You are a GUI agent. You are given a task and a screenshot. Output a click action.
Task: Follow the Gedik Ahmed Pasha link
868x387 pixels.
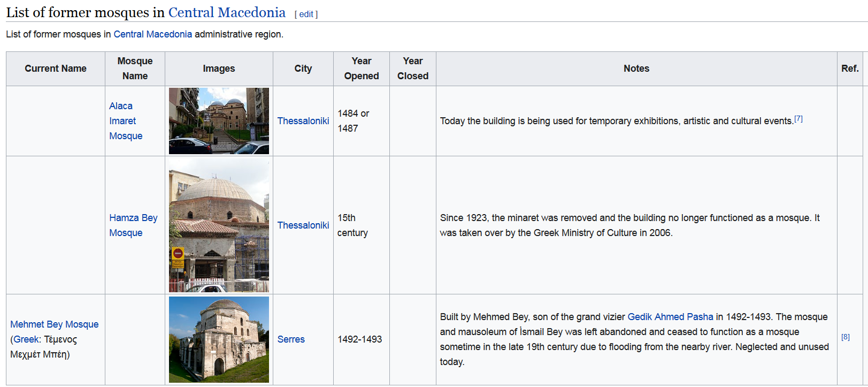click(670, 317)
